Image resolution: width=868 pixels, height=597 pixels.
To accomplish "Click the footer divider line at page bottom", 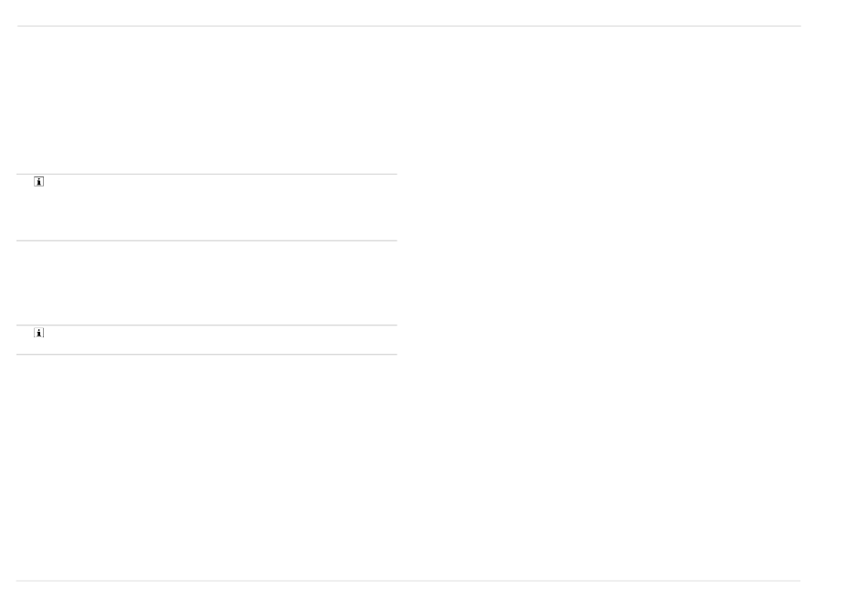I will tap(408, 581).
